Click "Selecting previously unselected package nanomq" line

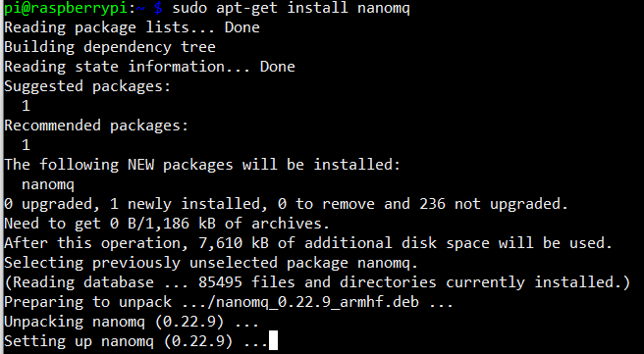point(211,263)
